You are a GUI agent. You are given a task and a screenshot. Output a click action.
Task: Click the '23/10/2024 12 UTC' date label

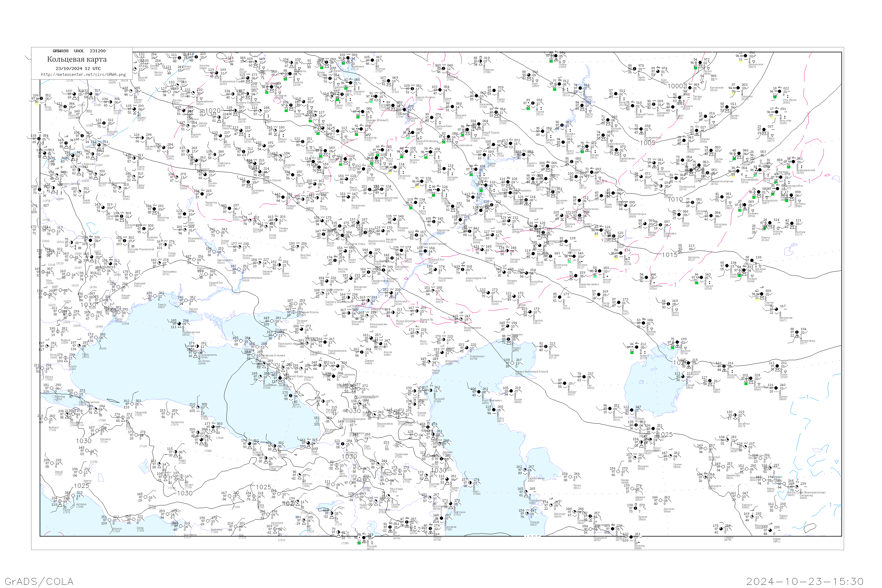(78, 69)
